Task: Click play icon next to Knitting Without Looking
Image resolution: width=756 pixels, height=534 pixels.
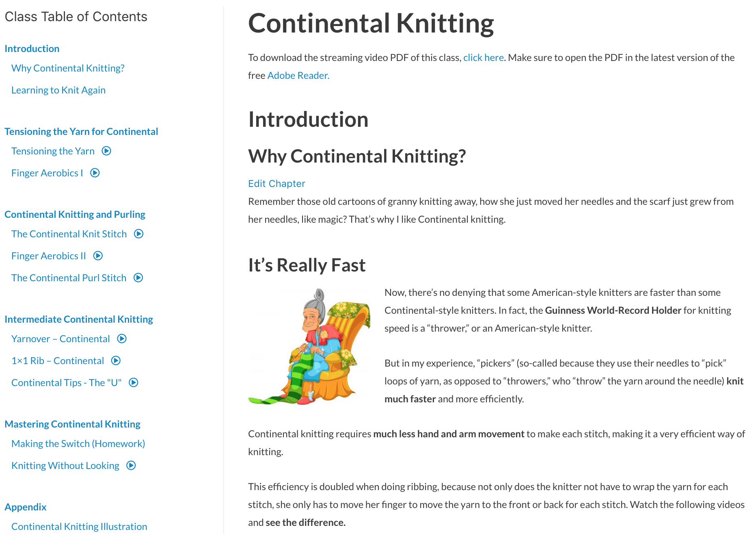Action: (131, 466)
